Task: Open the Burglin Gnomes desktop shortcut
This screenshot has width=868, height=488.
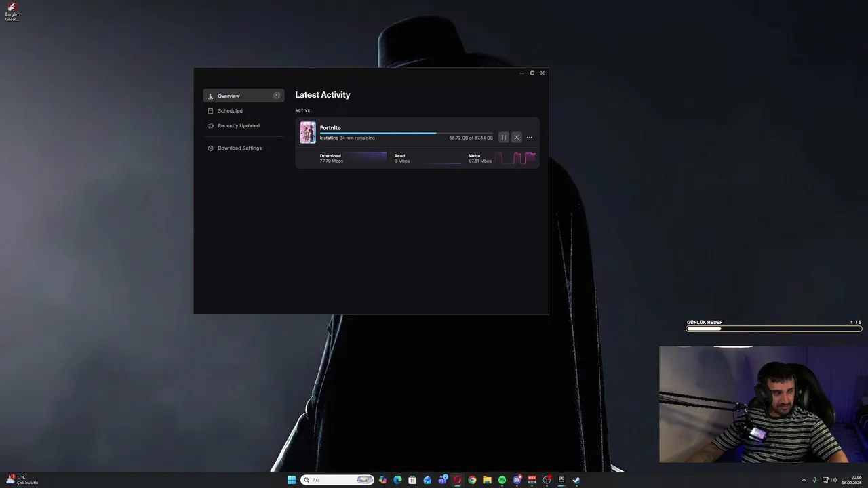Action: tap(12, 12)
